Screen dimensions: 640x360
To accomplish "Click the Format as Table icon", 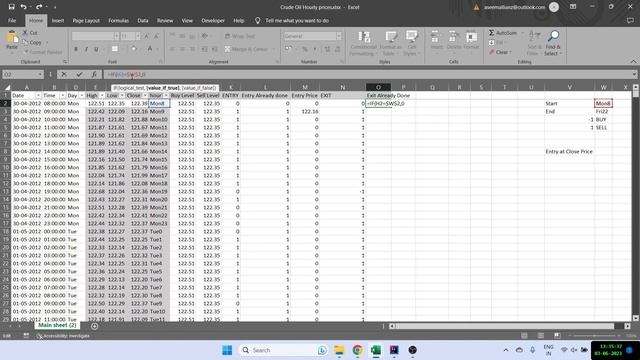I will [x=391, y=38].
